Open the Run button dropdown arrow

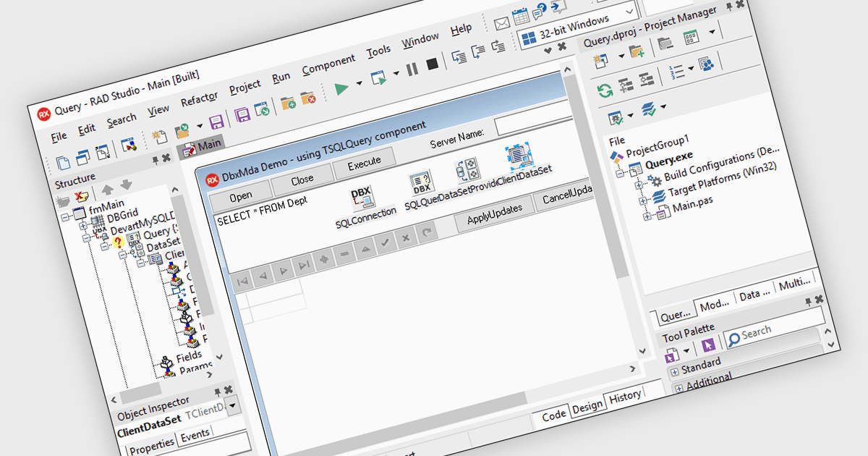pos(357,84)
